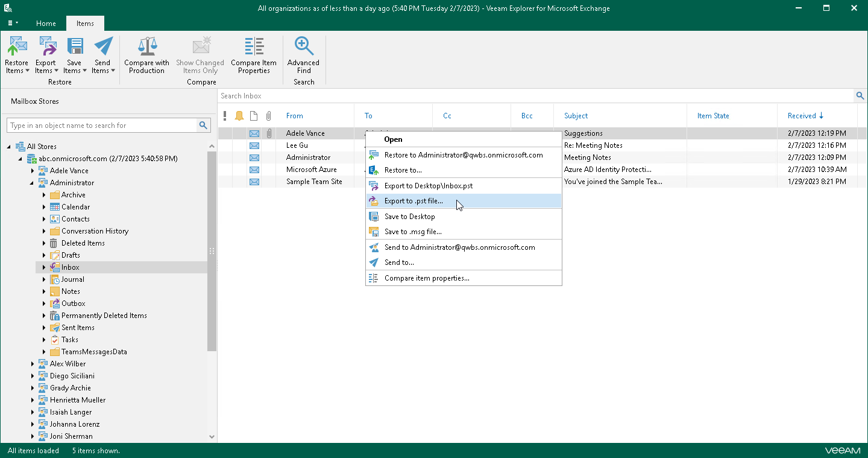
Task: Sort emails by Subject column header
Action: pos(576,116)
